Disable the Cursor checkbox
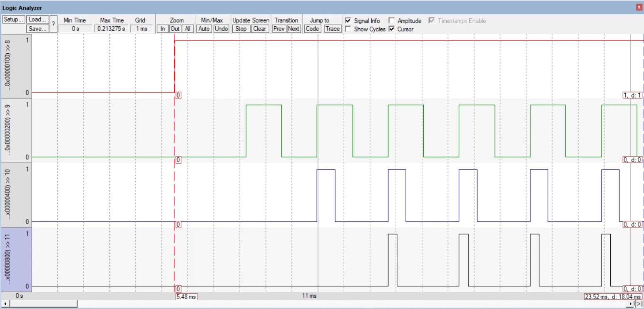 [391, 29]
